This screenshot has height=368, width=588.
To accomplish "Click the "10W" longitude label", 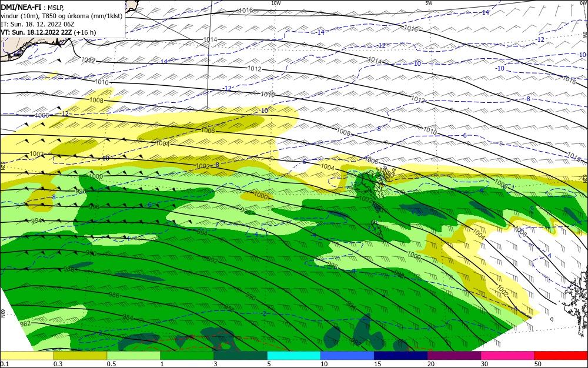I will 276,2.
